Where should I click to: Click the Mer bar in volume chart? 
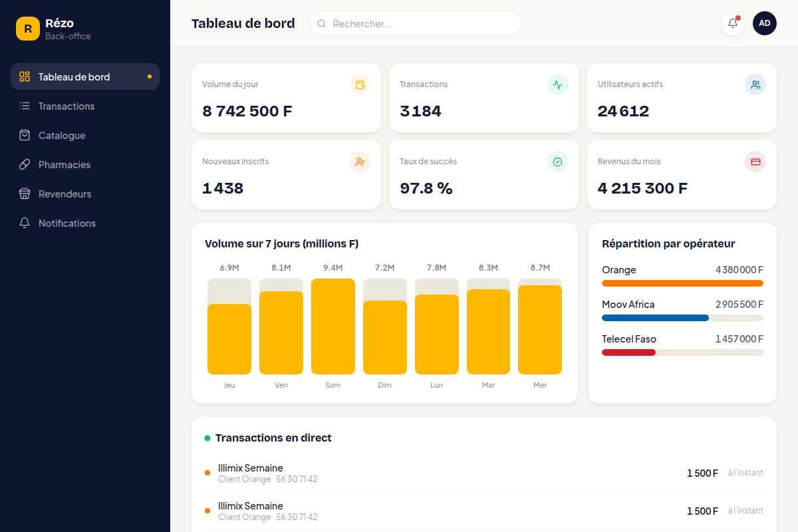(x=540, y=330)
